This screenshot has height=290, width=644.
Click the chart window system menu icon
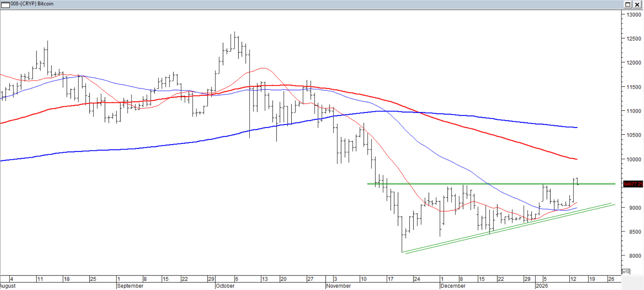pos(5,4)
